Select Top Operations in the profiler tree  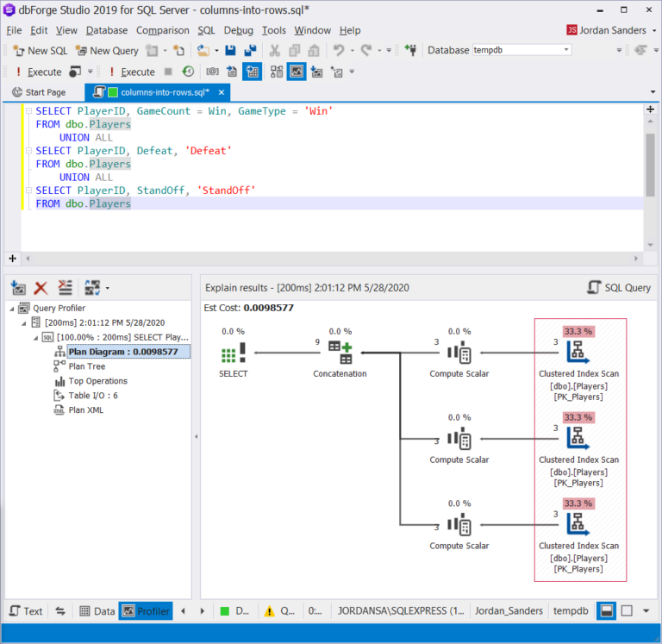[x=97, y=381]
